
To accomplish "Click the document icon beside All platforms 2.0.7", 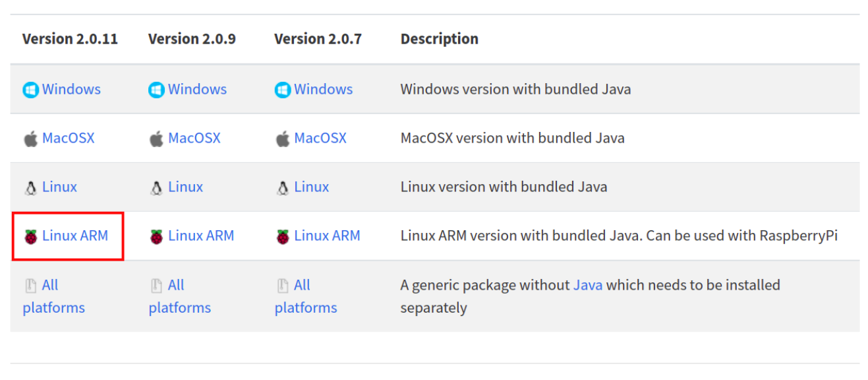I will [x=282, y=284].
